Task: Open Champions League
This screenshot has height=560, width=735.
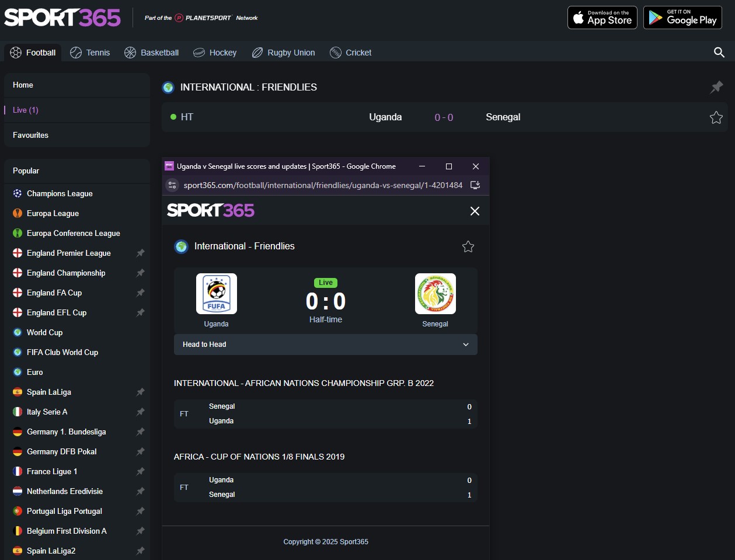Action: click(60, 193)
